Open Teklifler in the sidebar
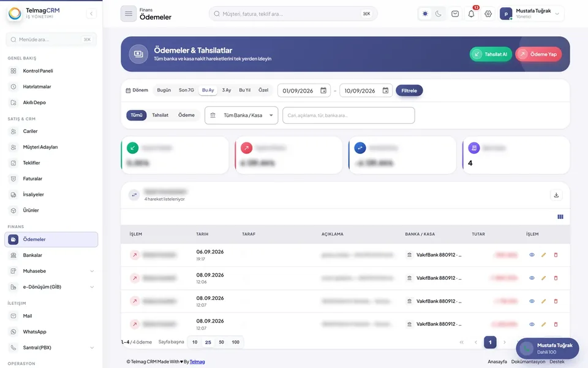Viewport: 588px width, 368px height. point(51,163)
